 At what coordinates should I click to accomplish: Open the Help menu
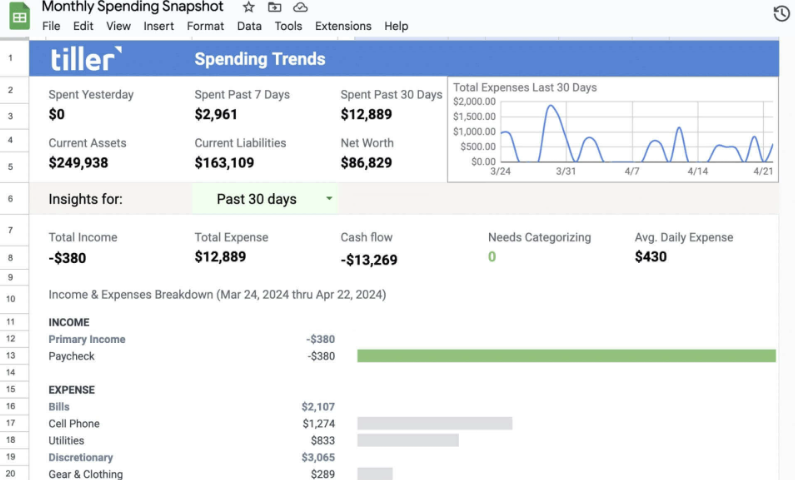coord(396,26)
